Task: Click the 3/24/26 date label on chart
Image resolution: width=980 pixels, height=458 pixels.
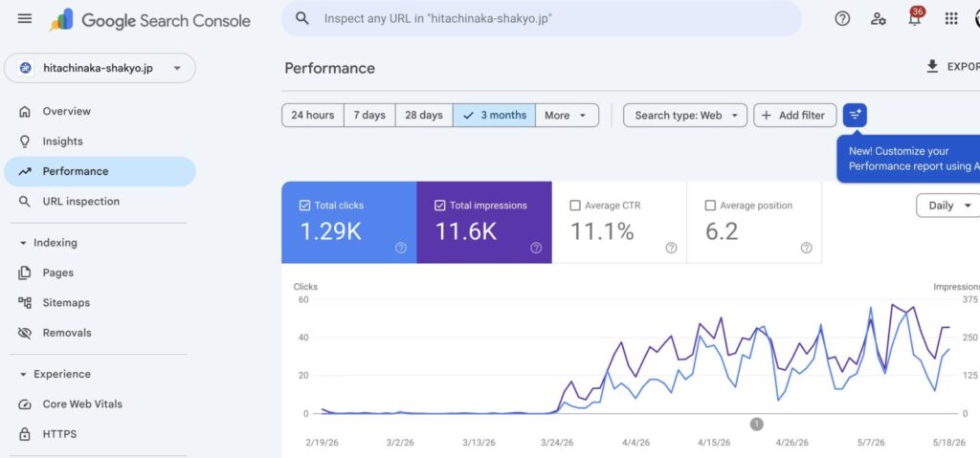Action: point(557,443)
